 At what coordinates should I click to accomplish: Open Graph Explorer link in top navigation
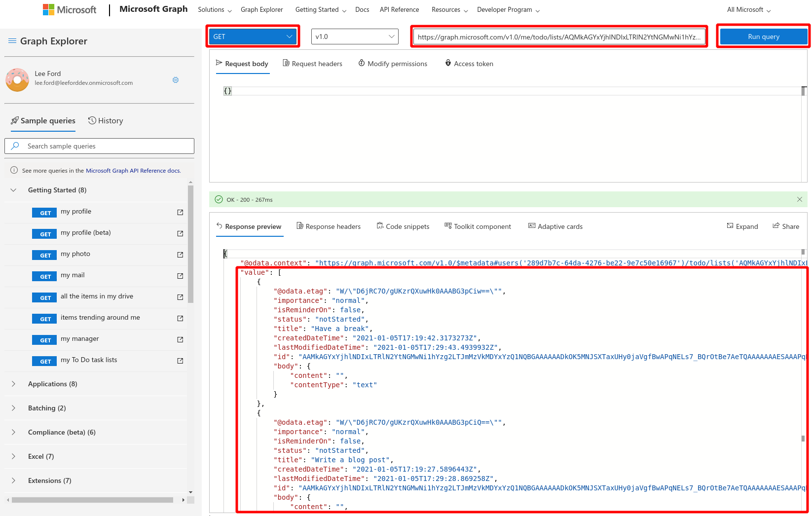click(262, 10)
